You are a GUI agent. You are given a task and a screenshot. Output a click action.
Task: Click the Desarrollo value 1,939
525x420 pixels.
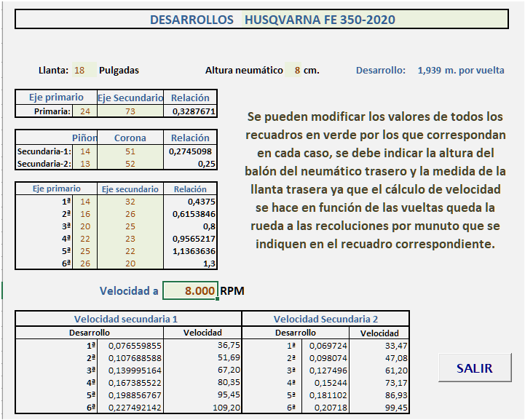429,71
